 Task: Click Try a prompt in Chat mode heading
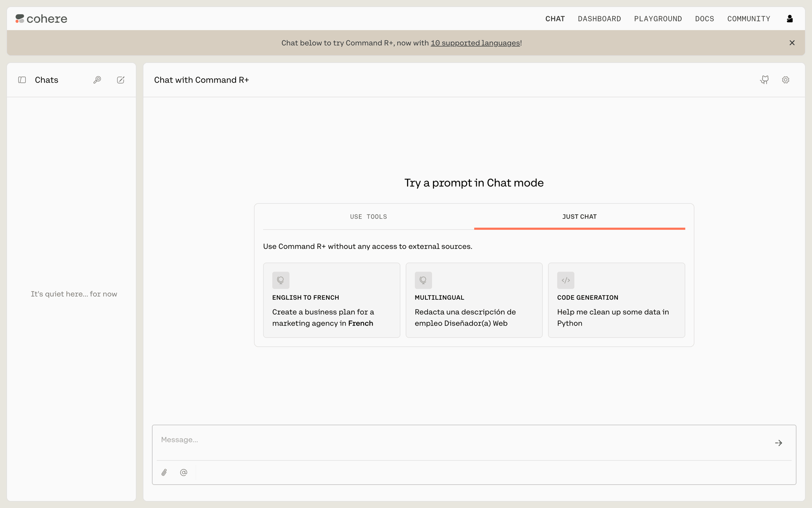click(x=474, y=183)
